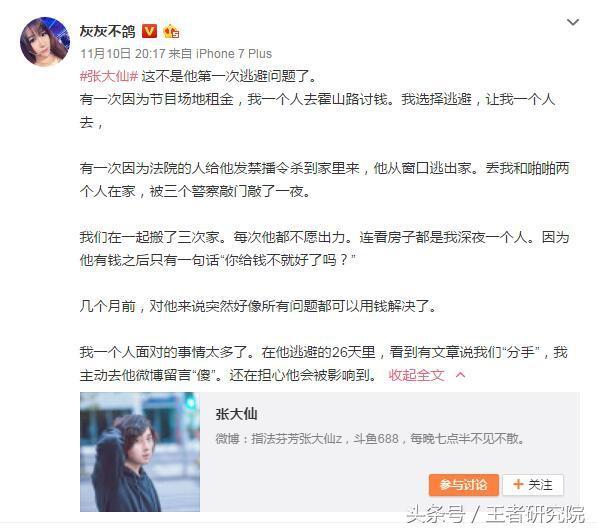597x531 pixels.
Task: Click the orange V verified badge
Action: pyautogui.click(x=149, y=31)
